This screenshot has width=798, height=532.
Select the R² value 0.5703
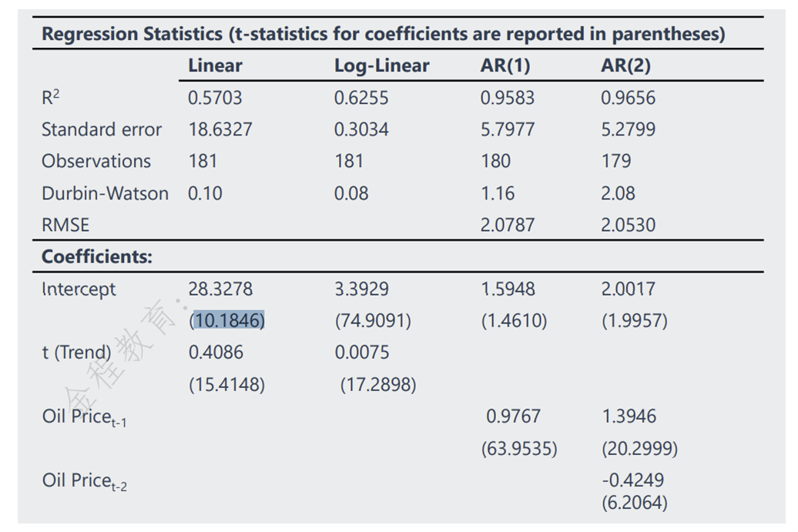click(x=215, y=98)
